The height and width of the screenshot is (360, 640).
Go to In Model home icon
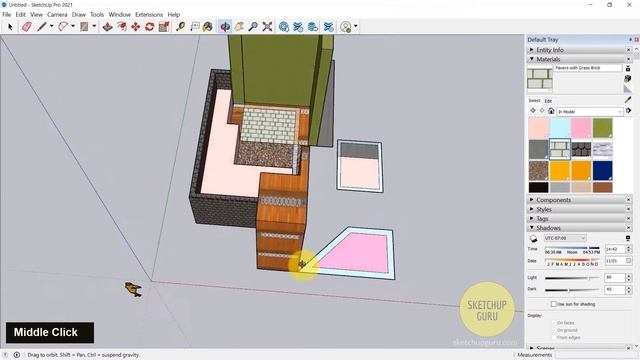coord(551,111)
